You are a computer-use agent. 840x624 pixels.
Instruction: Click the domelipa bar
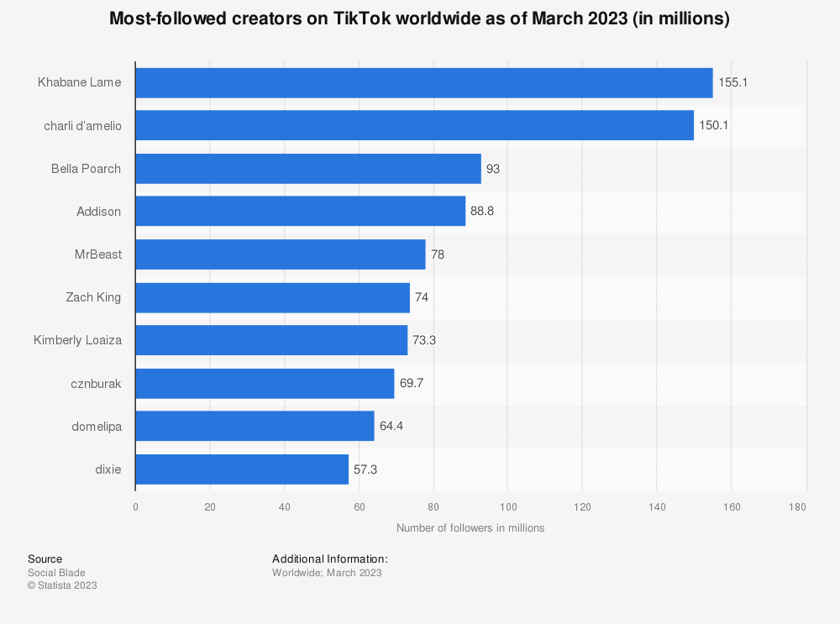(x=255, y=427)
